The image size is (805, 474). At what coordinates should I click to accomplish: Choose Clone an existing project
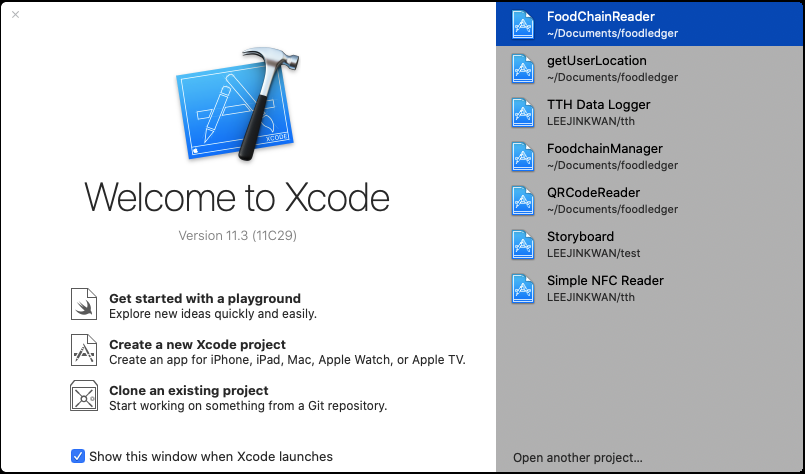pyautogui.click(x=188, y=390)
